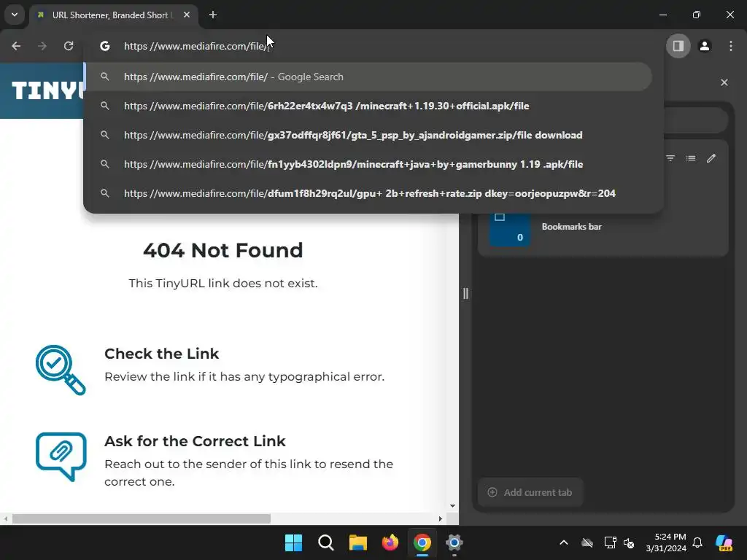Click the text 'This TinyURL link does not exist.'
Viewport: 747px width, 560px height.
[223, 284]
